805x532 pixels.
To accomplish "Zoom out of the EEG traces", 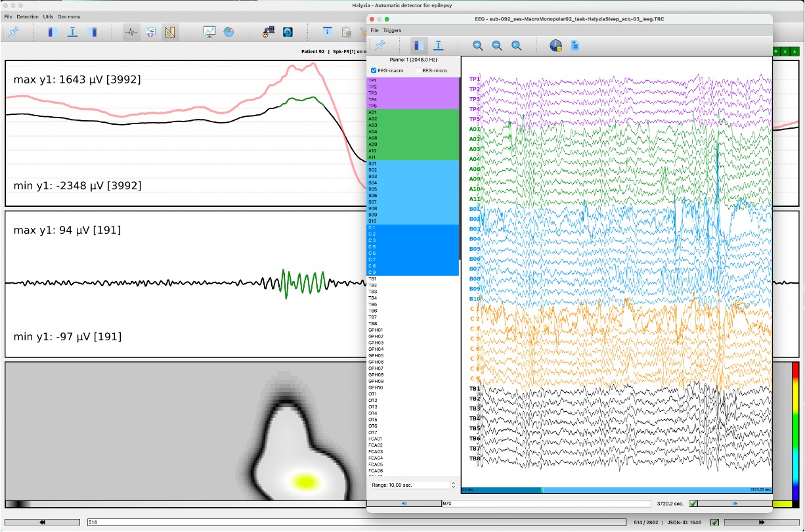I will pyautogui.click(x=497, y=45).
